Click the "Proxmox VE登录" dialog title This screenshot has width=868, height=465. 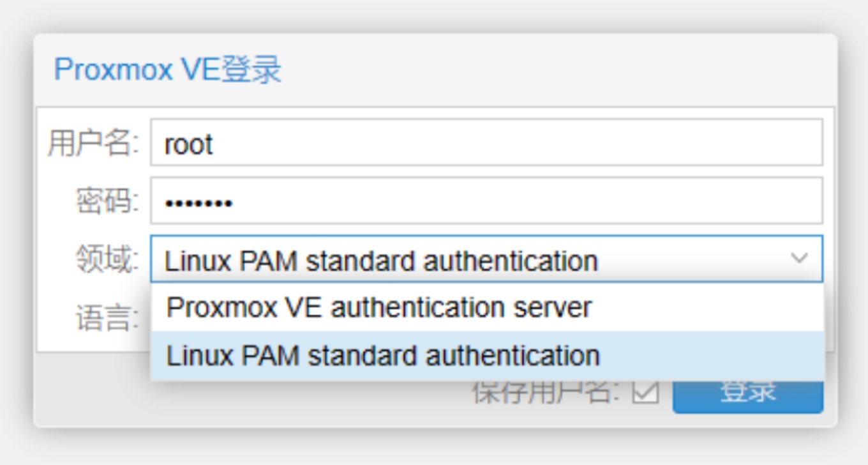167,70
